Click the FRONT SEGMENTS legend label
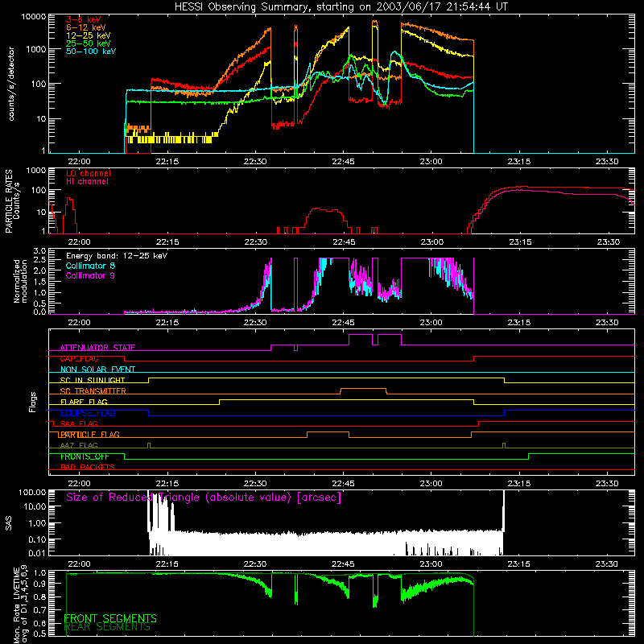The width and height of the screenshot is (644, 644). click(x=110, y=618)
